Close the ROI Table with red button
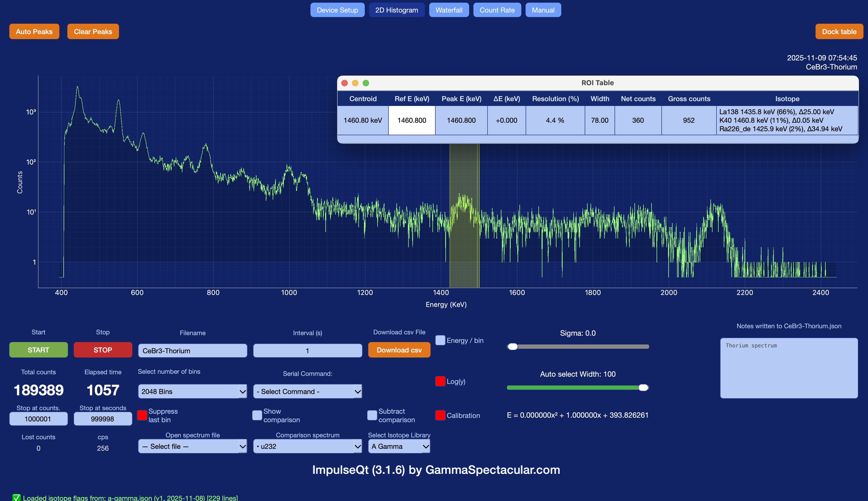This screenshot has height=501, width=868. 344,83
